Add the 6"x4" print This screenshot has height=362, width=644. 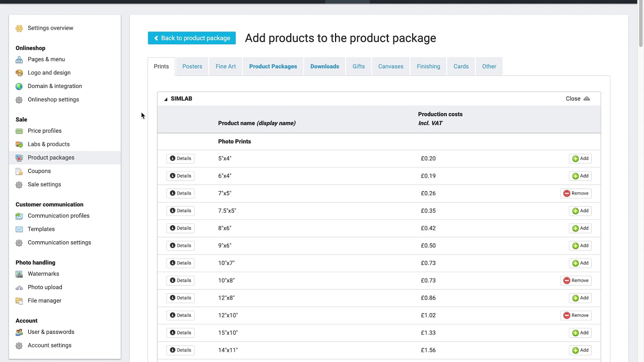(580, 176)
